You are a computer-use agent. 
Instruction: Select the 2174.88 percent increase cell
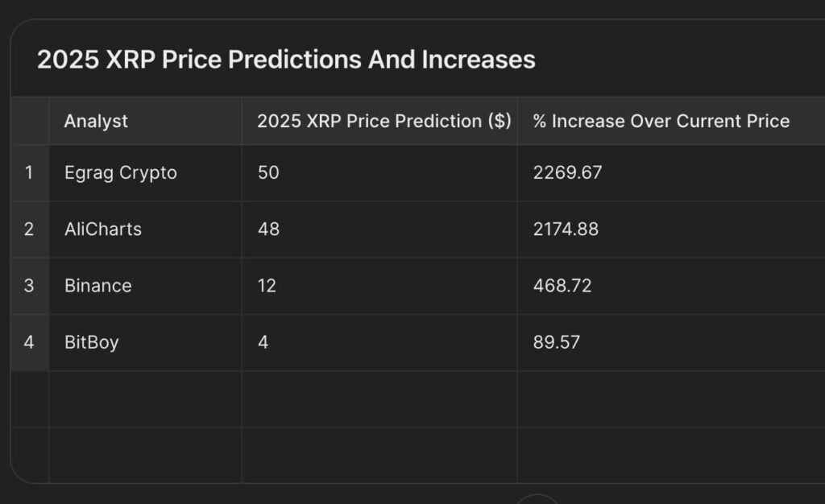pyautogui.click(x=566, y=229)
